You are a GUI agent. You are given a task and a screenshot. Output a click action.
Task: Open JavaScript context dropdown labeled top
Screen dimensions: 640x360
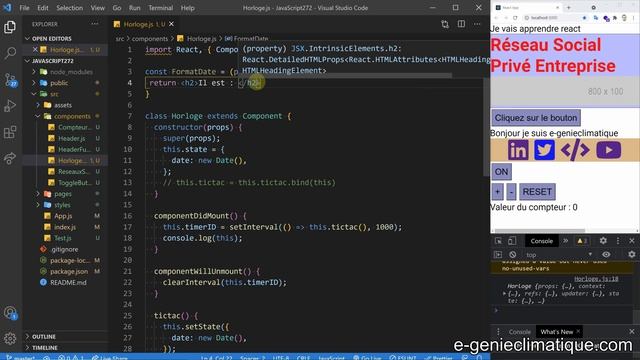559,254
